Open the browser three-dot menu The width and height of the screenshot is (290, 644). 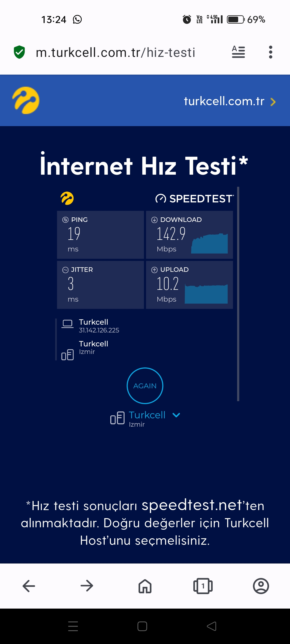point(271,52)
